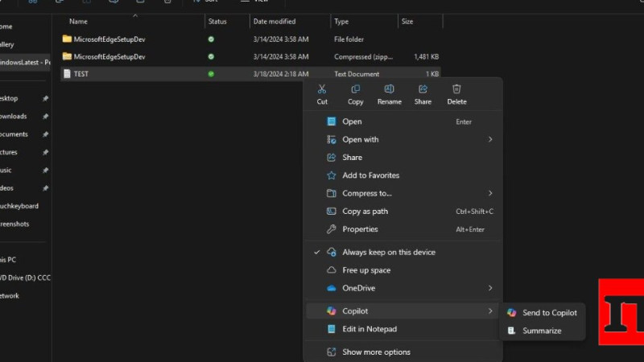Click the Send to Copilot icon
Viewport: 644px width, 362px height.
[511, 313]
